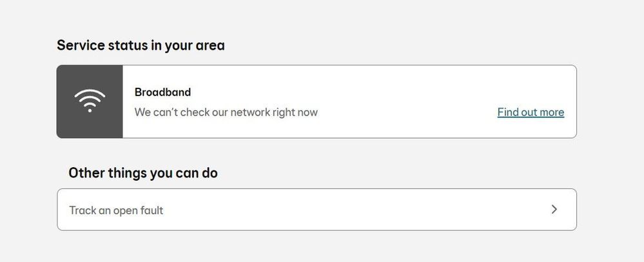Select the Broadband service status card
This screenshot has height=262, width=644.
317,101
